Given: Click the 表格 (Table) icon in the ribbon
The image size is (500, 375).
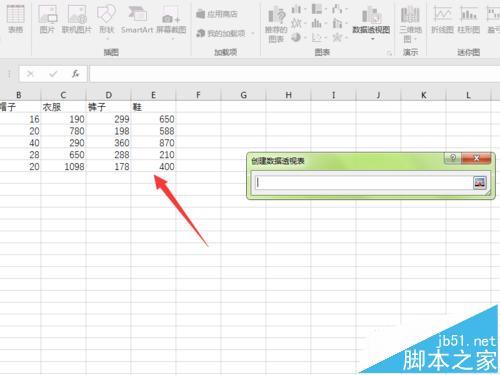Looking at the screenshot, I should coord(15,18).
